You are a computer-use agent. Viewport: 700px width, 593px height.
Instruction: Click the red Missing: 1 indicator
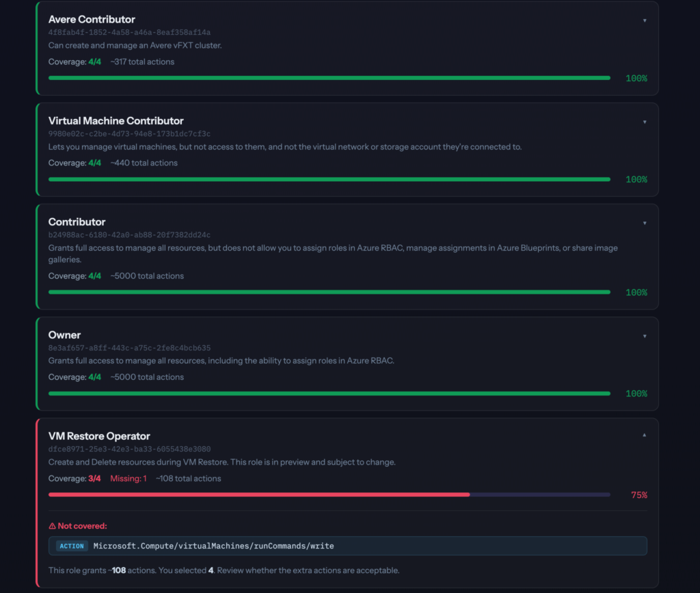tap(129, 478)
